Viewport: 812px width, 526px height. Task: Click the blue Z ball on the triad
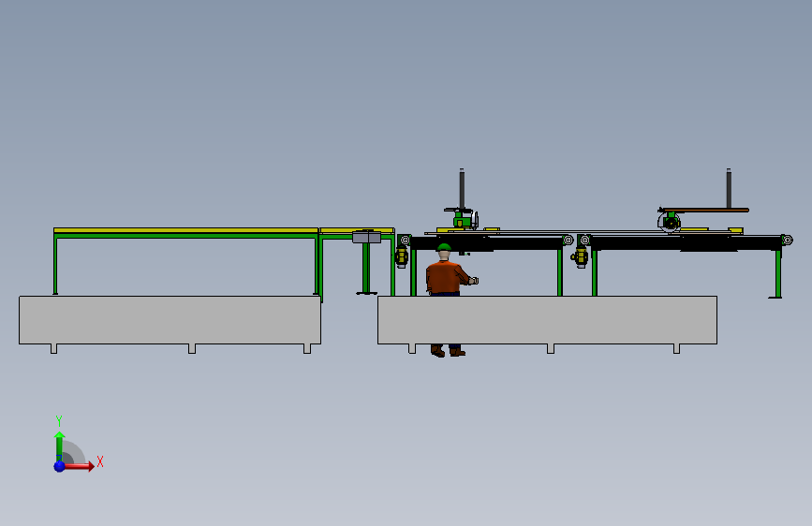click(x=60, y=466)
